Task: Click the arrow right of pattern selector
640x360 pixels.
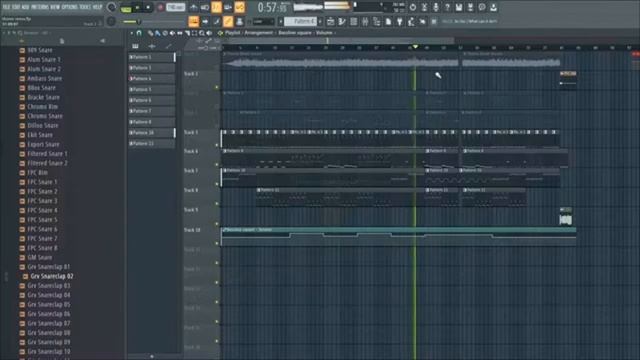Action: (x=320, y=21)
